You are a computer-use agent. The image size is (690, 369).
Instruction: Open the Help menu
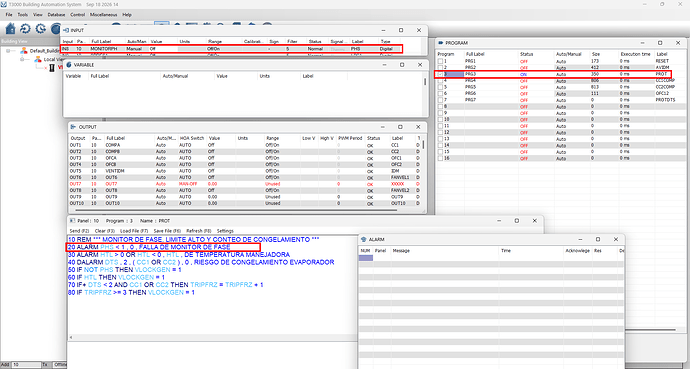127,15
